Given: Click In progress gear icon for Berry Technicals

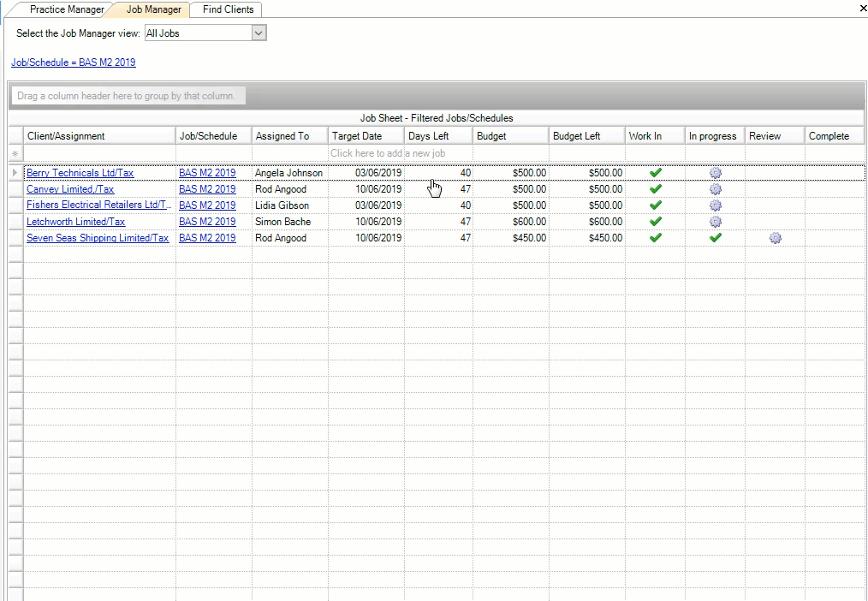Looking at the screenshot, I should [716, 173].
